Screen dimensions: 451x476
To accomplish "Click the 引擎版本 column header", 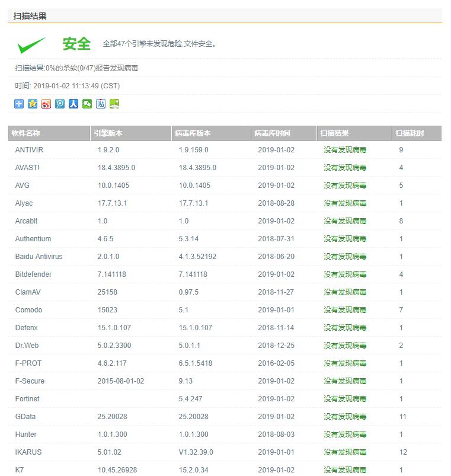I will [131, 133].
